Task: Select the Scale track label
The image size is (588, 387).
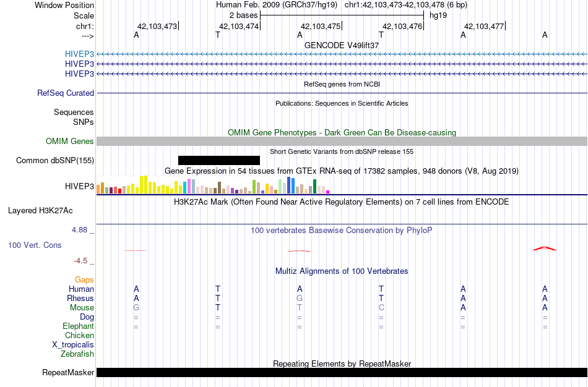Action: click(84, 15)
